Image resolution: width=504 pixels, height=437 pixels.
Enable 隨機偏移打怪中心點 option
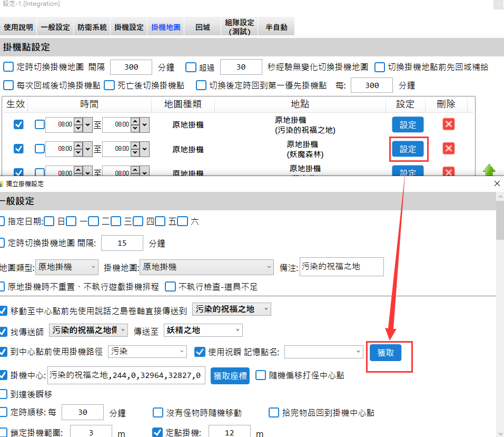tap(261, 375)
